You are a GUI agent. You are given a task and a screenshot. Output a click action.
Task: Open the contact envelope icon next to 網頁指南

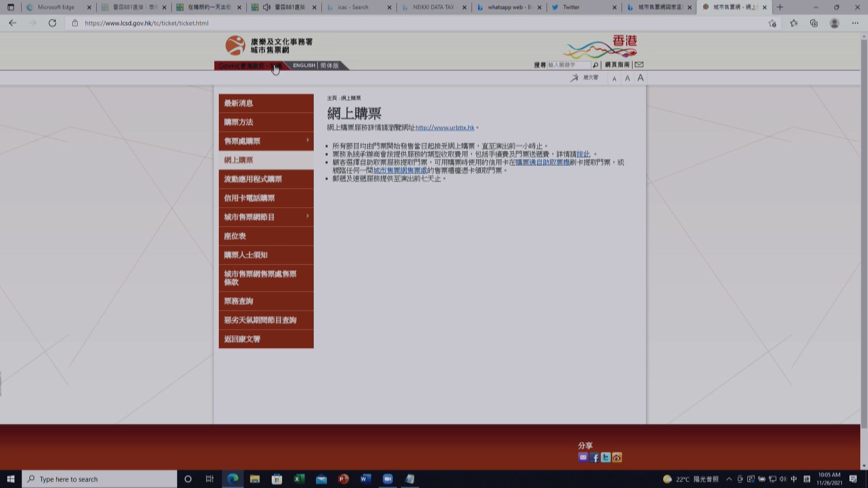639,64
